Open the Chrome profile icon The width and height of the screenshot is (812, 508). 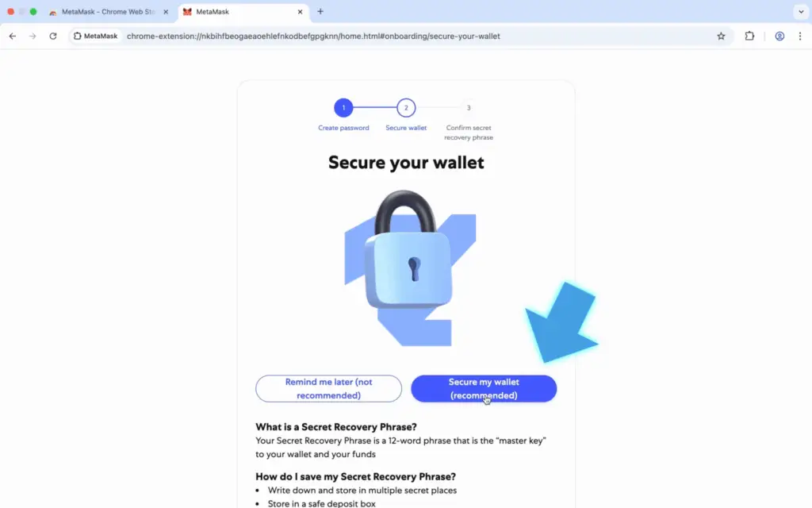[x=779, y=37]
